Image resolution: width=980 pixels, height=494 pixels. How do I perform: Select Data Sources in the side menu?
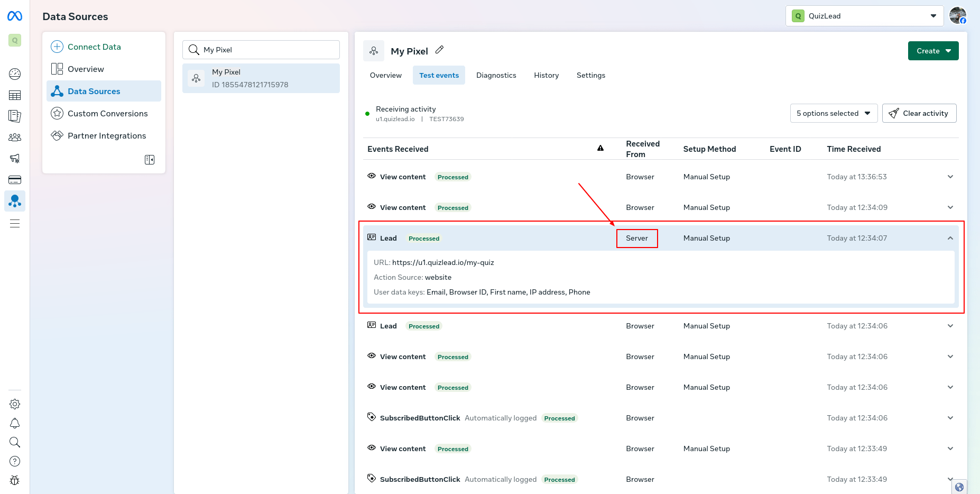coord(104,91)
